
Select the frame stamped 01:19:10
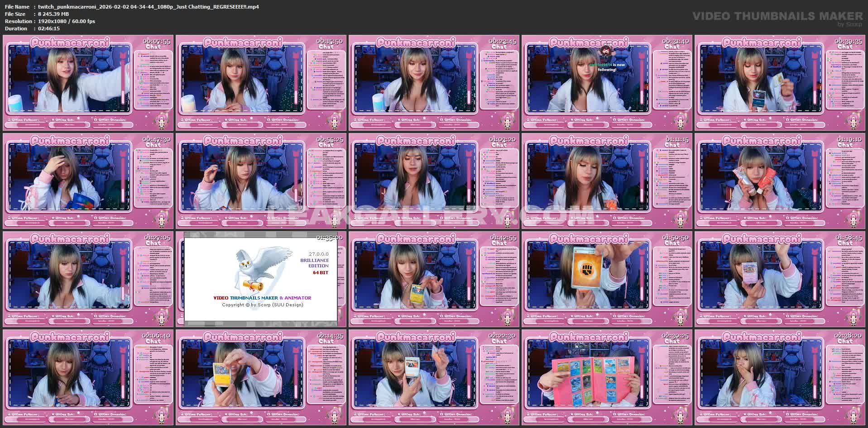(x=780, y=181)
